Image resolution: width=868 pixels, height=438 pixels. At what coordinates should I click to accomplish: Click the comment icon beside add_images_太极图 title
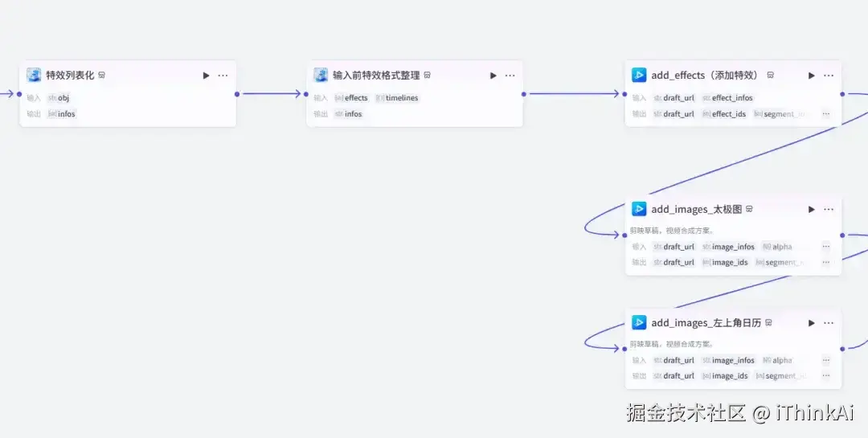[x=750, y=209]
